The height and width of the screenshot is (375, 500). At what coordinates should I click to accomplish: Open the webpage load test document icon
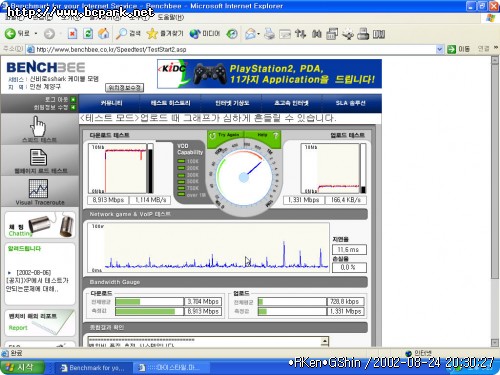tap(38, 157)
